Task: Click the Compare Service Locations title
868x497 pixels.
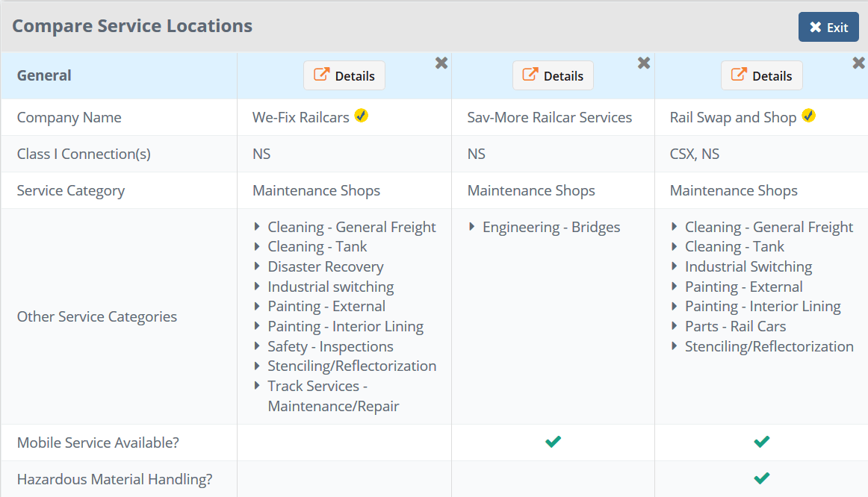Action: click(132, 26)
